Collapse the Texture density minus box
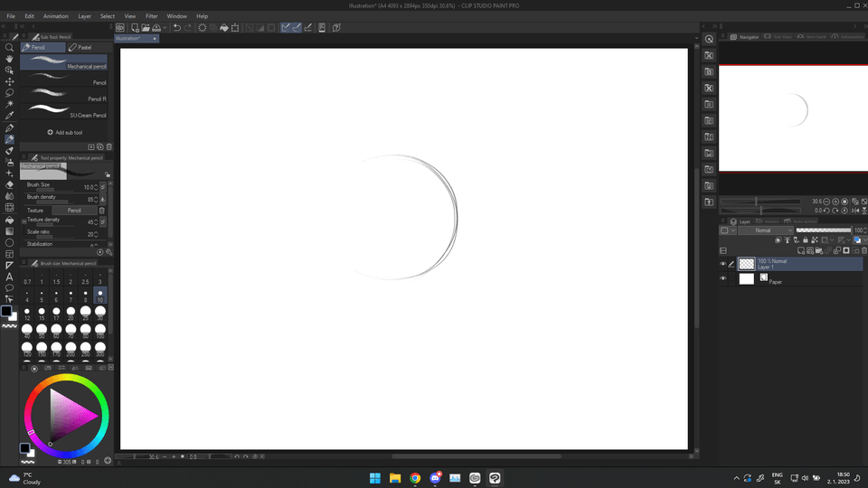Screen dimensions: 868x488 24,221
